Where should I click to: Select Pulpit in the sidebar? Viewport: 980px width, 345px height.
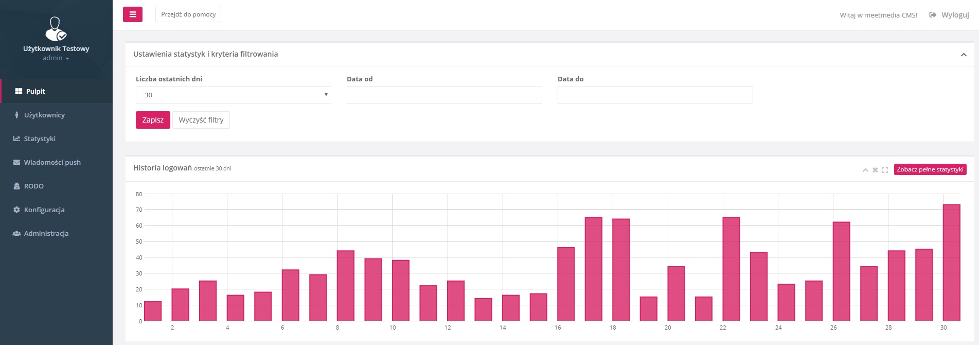(35, 91)
